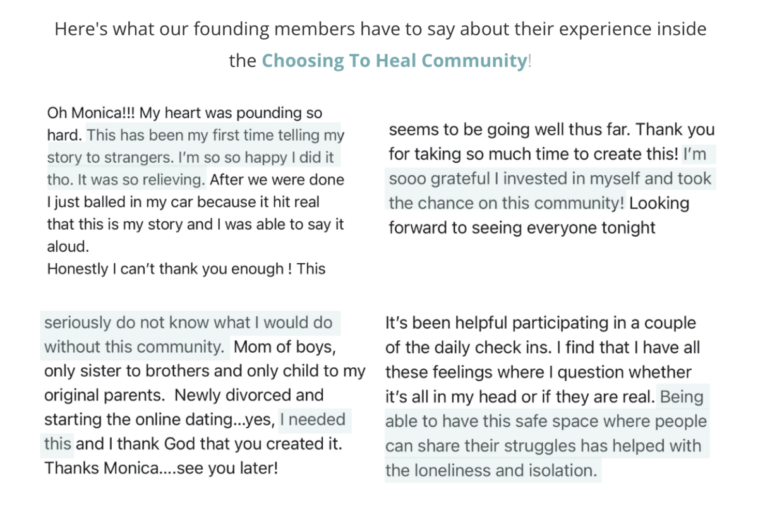Click 'It's been helpful participating' opening line

point(541,323)
